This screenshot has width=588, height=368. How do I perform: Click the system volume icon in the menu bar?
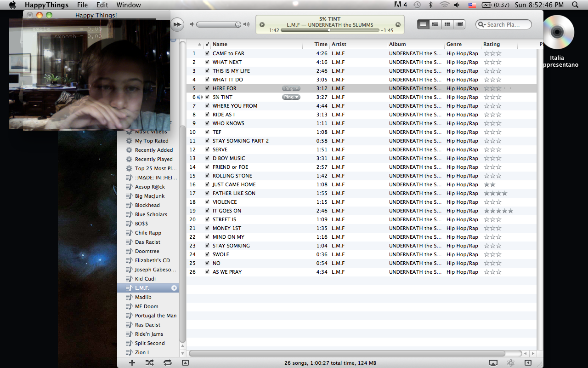click(457, 5)
